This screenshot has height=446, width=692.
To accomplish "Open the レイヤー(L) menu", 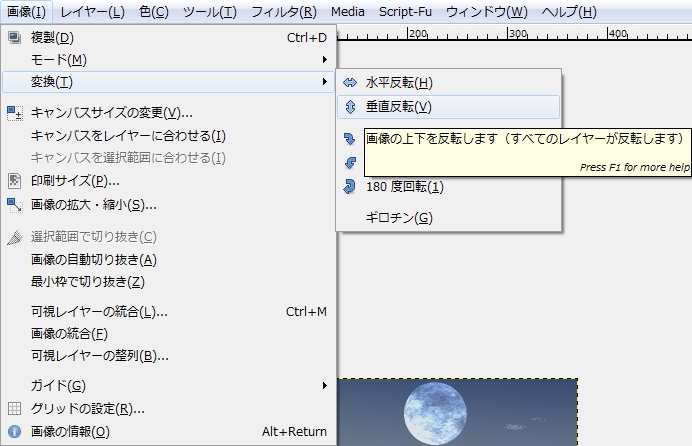I will [92, 11].
